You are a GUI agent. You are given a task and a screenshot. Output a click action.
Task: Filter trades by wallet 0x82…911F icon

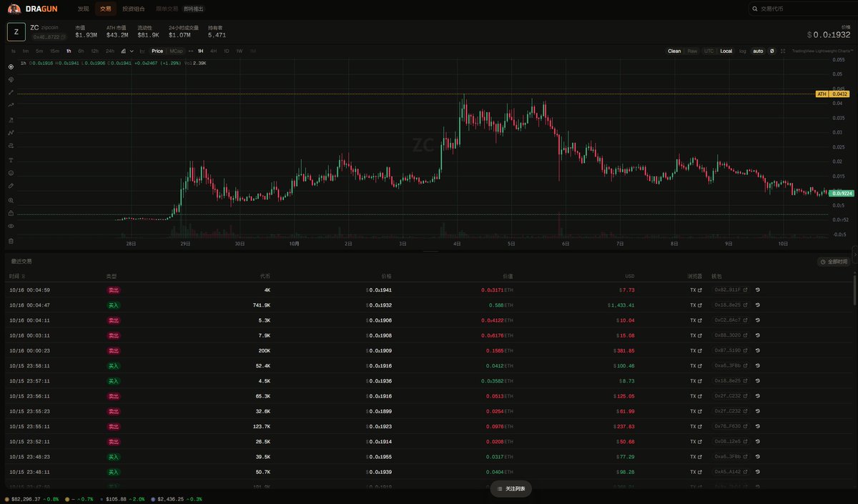coord(757,290)
